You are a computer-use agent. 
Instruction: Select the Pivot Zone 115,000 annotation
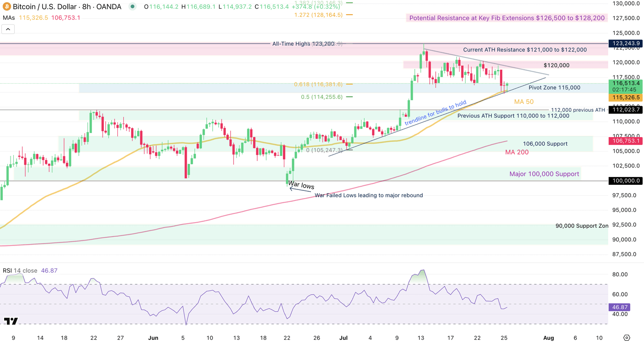click(554, 87)
